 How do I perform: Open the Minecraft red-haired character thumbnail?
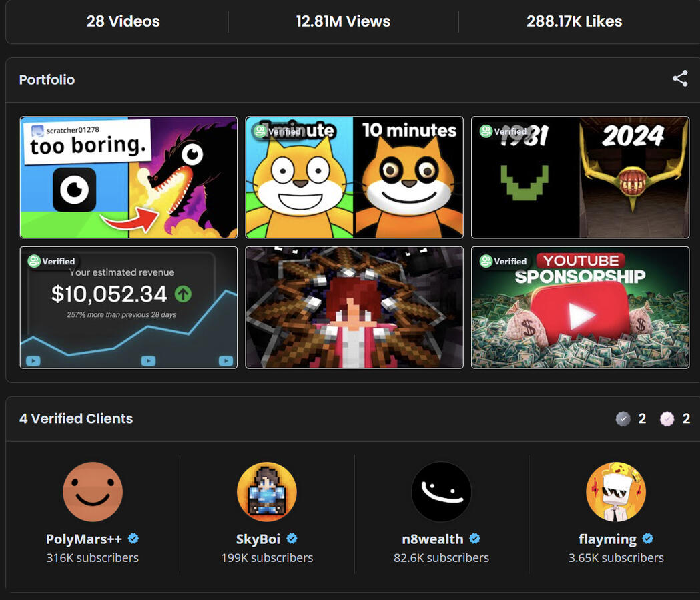(354, 308)
